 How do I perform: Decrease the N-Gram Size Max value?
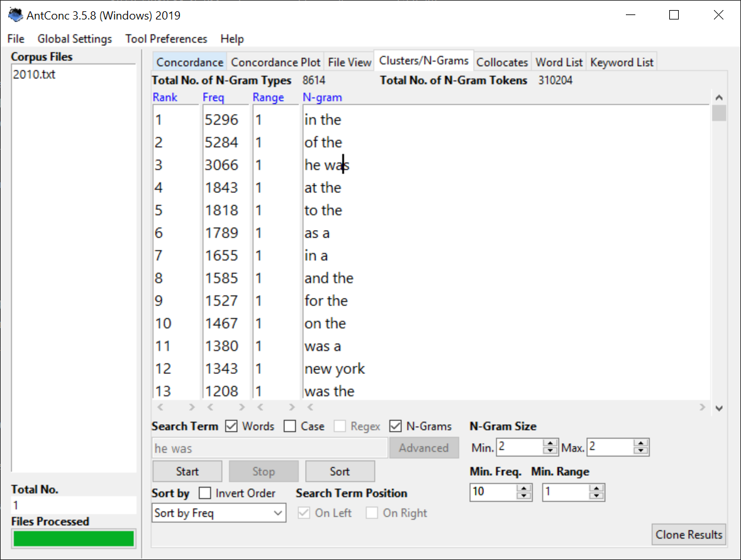pos(640,451)
